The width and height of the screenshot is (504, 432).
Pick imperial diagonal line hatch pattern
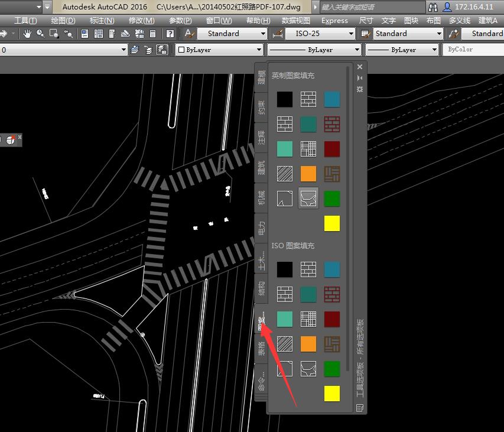coord(285,174)
